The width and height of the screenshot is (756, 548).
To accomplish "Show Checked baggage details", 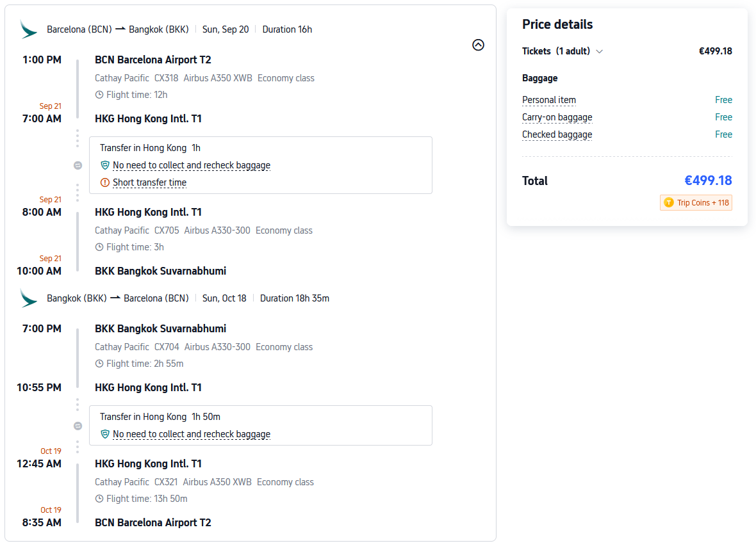I will pos(557,134).
